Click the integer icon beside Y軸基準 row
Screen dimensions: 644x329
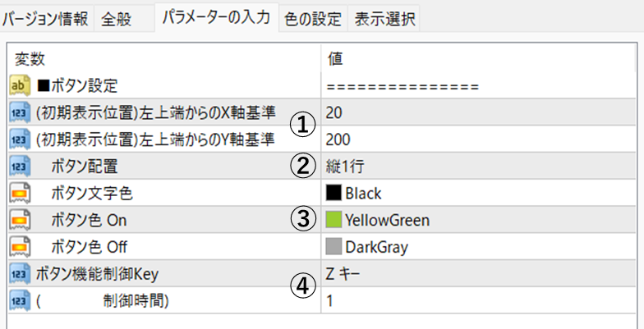(20, 139)
